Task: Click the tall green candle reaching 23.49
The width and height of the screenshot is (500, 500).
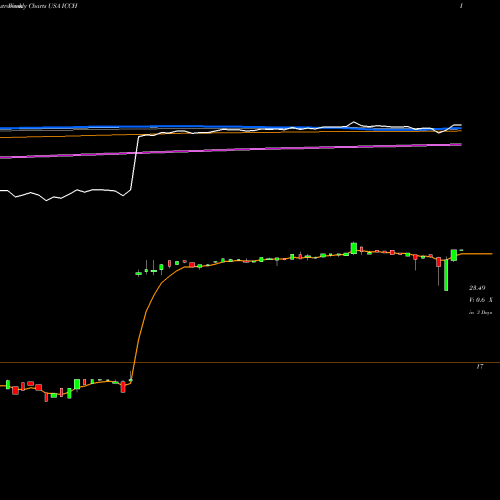Action: (446, 275)
